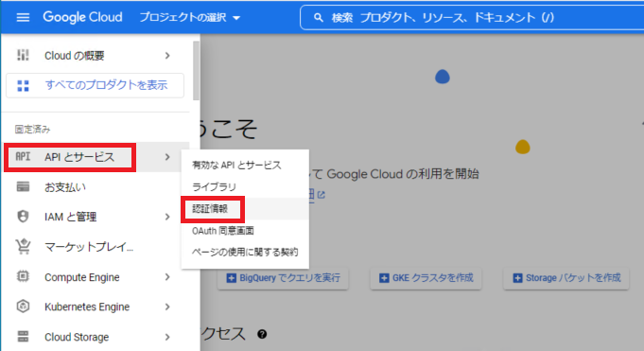Expand the Cloud Storage chevron
Viewport: 644px width, 351px height.
167,337
